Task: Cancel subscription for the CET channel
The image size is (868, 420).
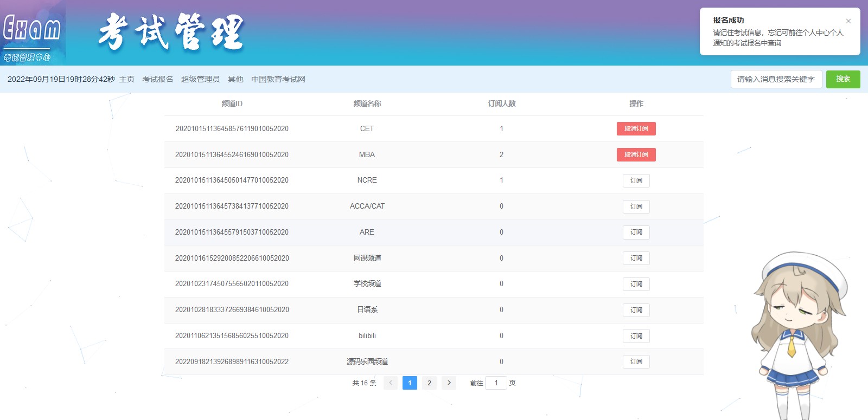Action: 636,128
